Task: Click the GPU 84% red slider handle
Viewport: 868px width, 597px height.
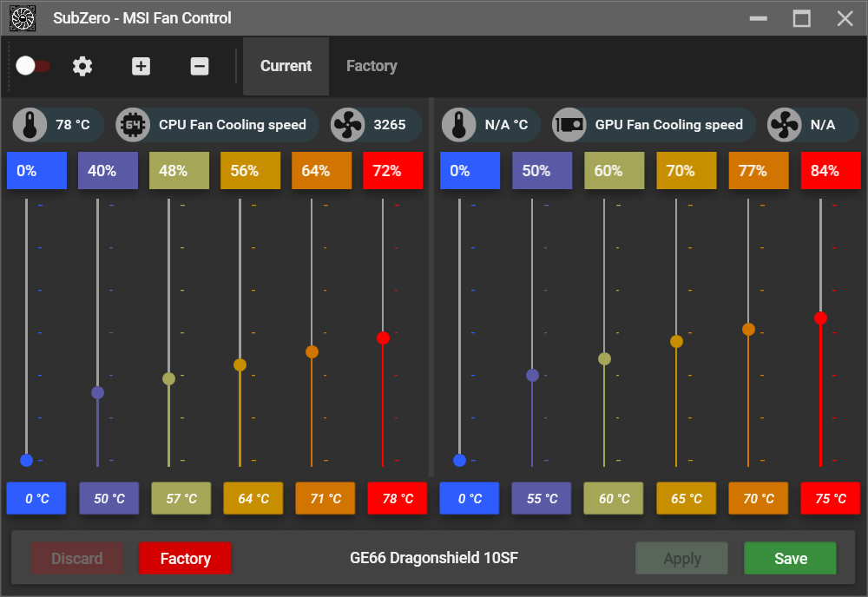Action: 820,318
